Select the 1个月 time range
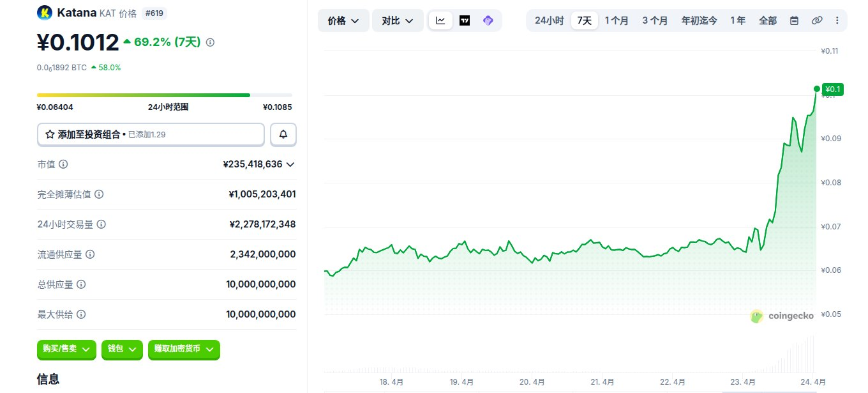This screenshot has height=393, width=868. (617, 20)
